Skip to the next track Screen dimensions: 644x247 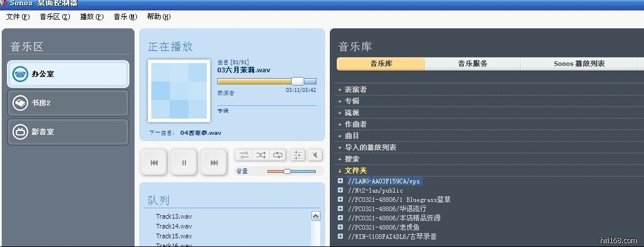214,163
